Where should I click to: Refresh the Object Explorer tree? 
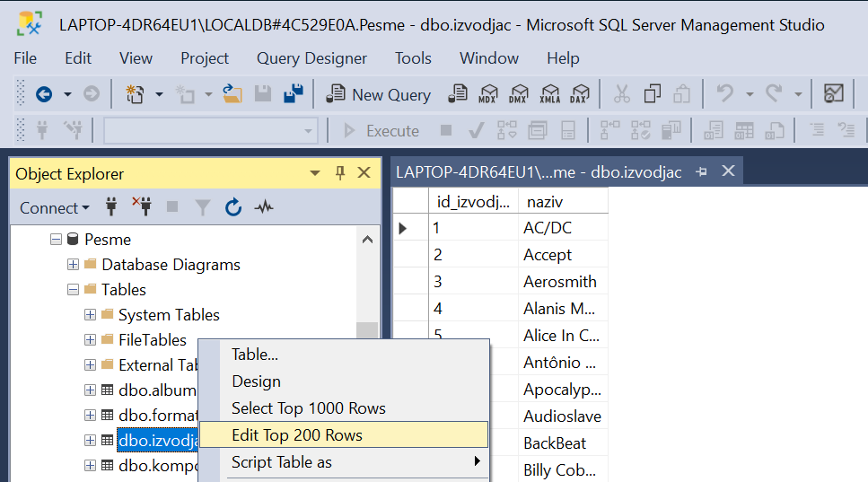tap(233, 207)
